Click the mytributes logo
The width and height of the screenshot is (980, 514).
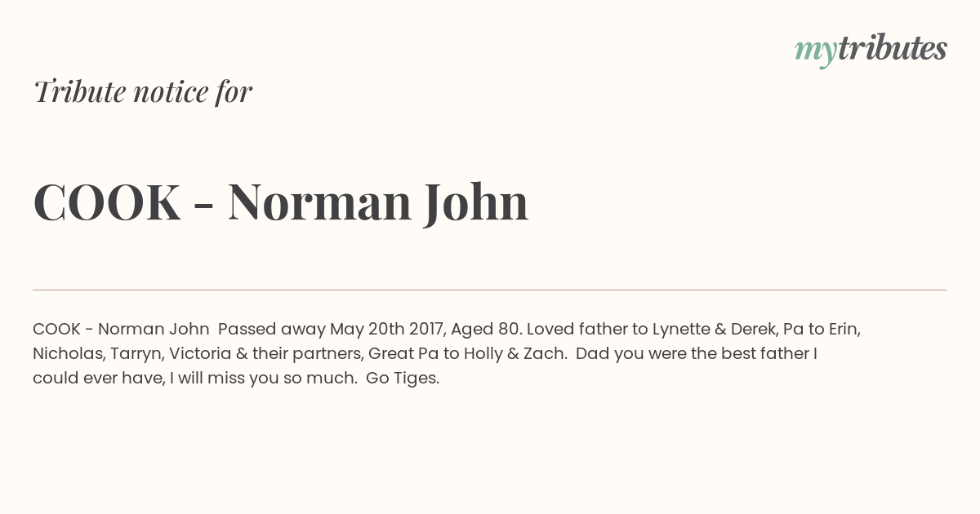coord(871,50)
